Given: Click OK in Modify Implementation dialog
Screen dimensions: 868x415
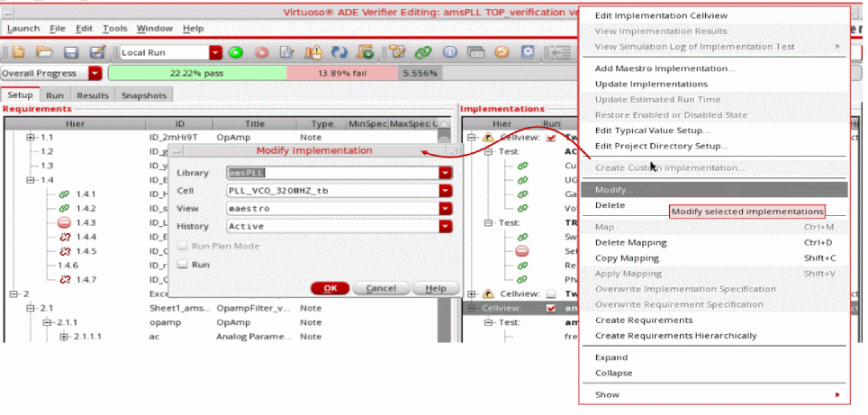Looking at the screenshot, I should click(x=330, y=288).
